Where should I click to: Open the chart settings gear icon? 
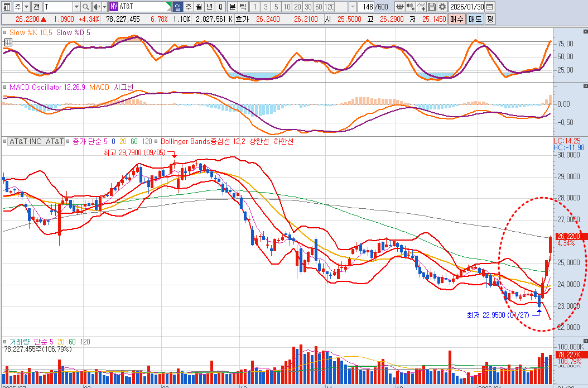(x=442, y=7)
